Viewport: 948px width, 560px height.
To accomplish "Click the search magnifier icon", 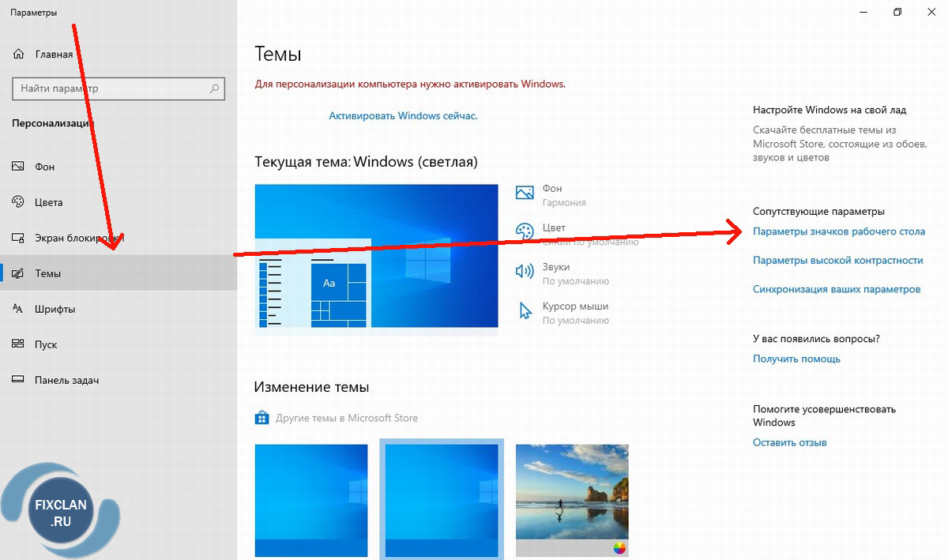I will coord(213,89).
